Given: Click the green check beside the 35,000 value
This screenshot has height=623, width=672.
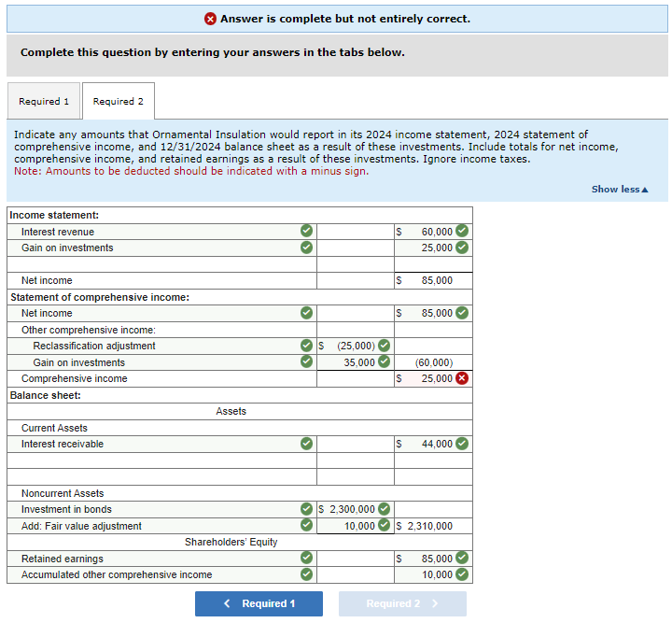Looking at the screenshot, I should tap(385, 361).
